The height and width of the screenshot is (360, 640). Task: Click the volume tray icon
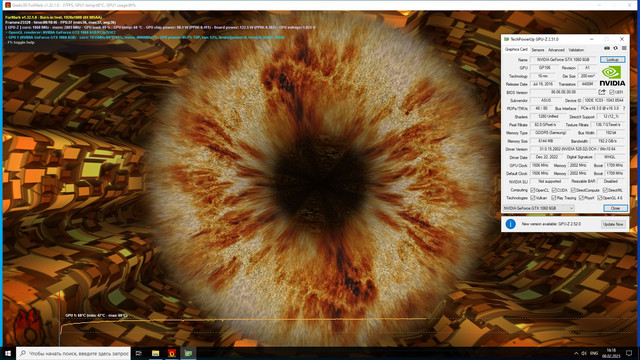coord(584,353)
